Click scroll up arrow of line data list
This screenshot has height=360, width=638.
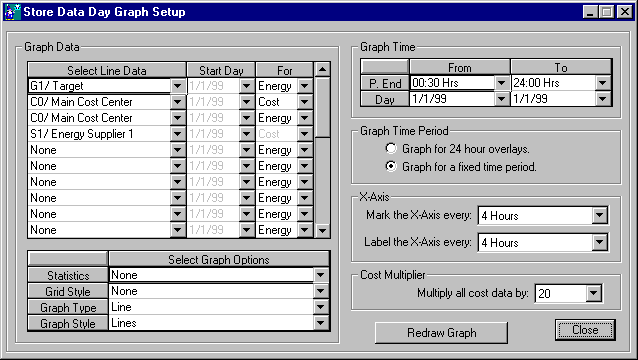(323, 70)
